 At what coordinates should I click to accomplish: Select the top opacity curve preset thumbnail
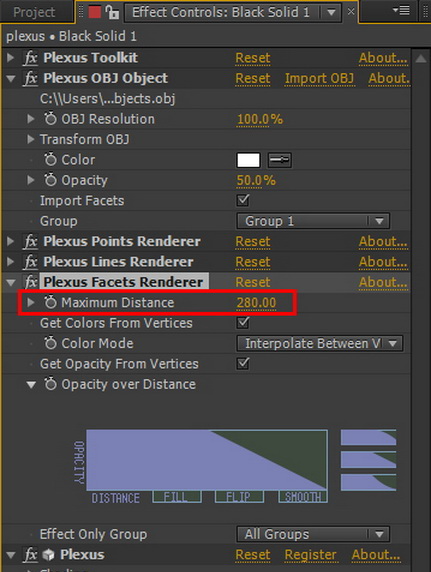pyautogui.click(x=368, y=437)
